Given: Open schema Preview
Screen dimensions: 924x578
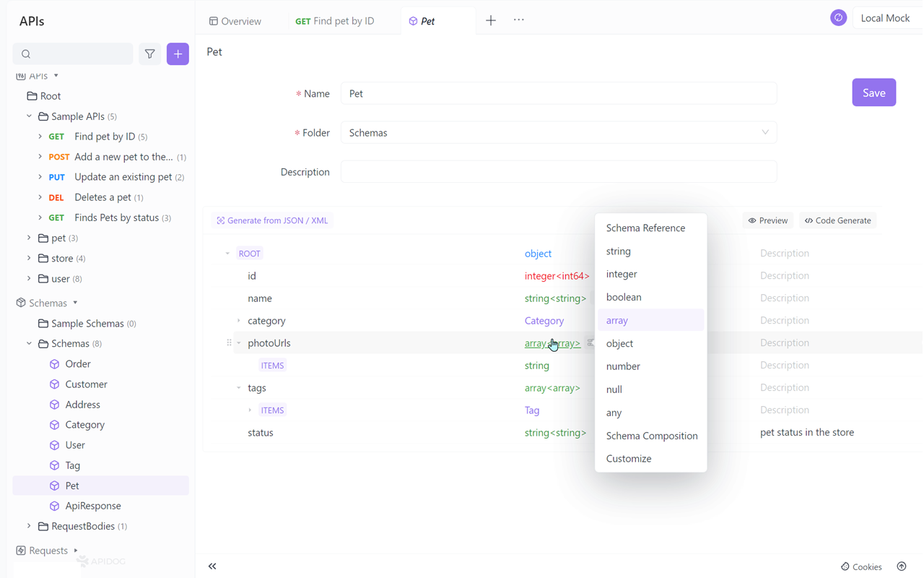Looking at the screenshot, I should point(767,220).
